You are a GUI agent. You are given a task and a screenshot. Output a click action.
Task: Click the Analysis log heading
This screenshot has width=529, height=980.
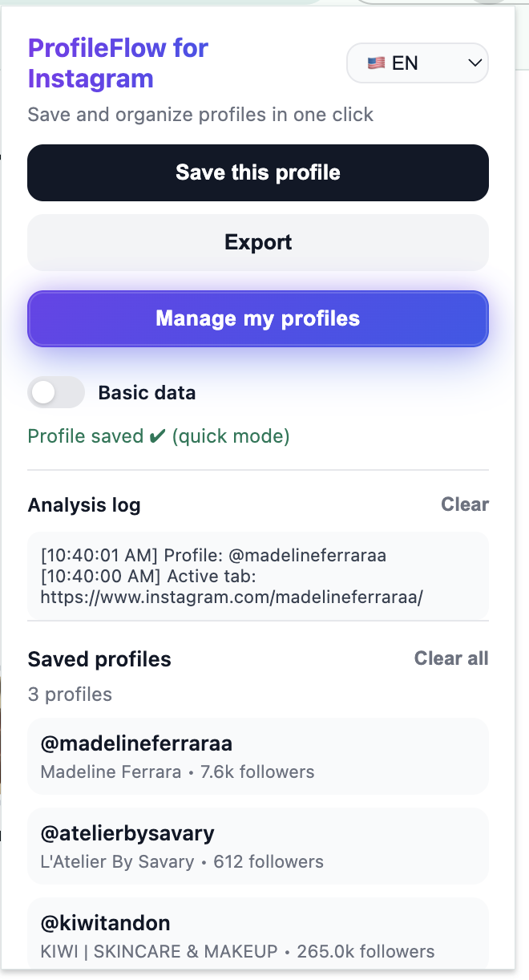click(83, 504)
